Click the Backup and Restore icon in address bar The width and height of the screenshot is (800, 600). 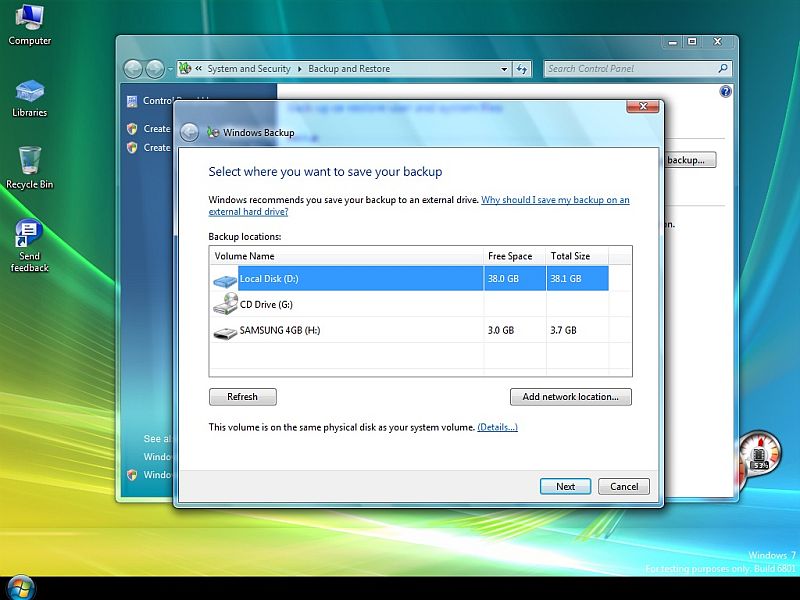(186, 68)
